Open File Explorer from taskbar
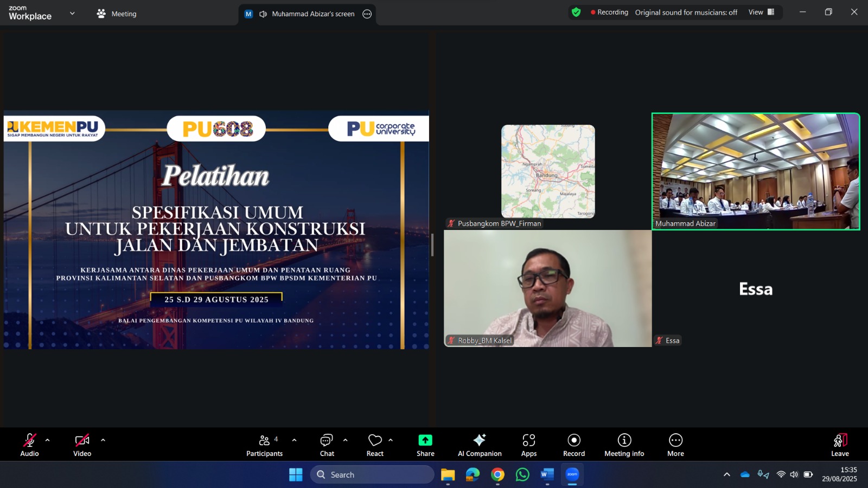The height and width of the screenshot is (488, 868). click(x=448, y=474)
